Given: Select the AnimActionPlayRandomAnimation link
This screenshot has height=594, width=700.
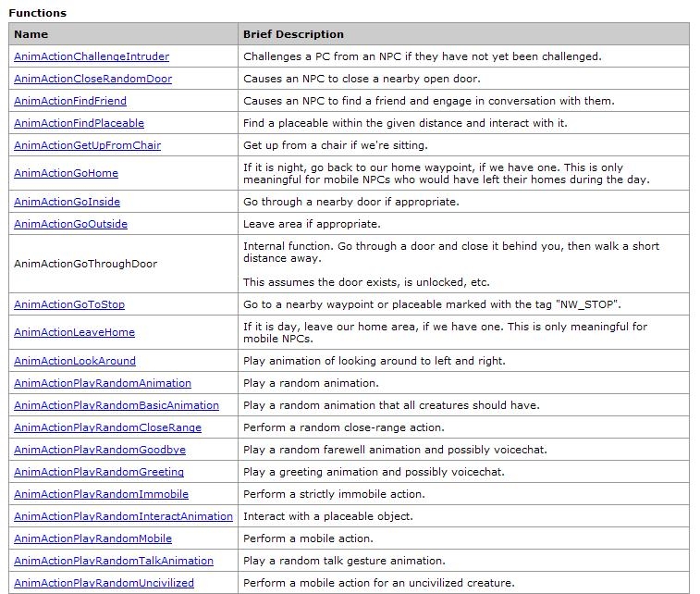Looking at the screenshot, I should pyautogui.click(x=103, y=383).
